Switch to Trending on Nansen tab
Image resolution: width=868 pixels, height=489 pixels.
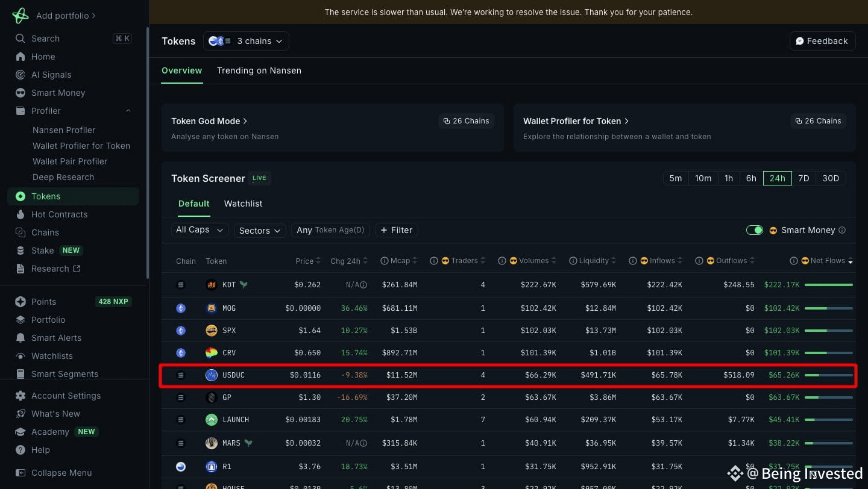point(259,70)
